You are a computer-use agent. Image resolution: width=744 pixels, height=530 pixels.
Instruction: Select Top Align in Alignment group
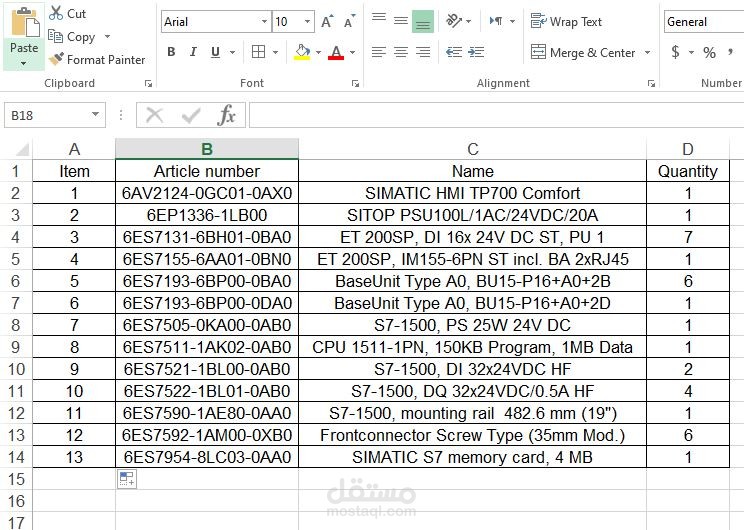coord(379,20)
